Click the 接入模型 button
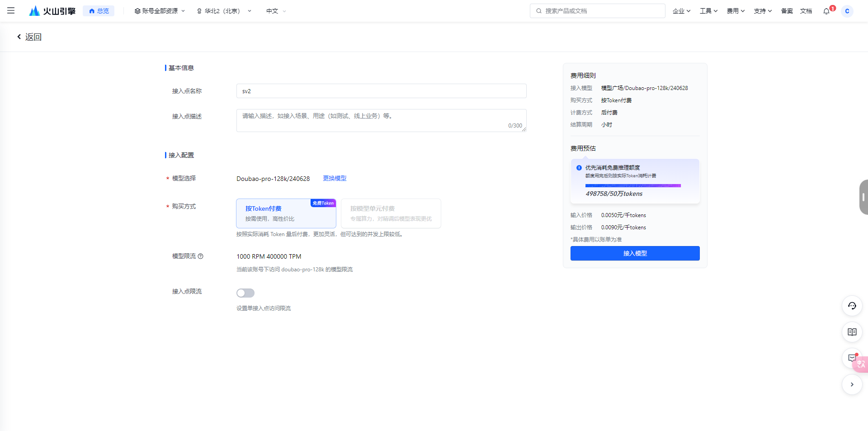Screen dimensions: 868x431 pos(635,253)
